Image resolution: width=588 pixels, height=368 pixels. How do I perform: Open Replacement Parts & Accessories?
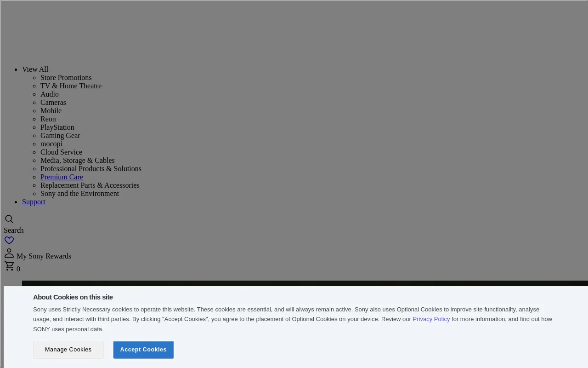(90, 185)
